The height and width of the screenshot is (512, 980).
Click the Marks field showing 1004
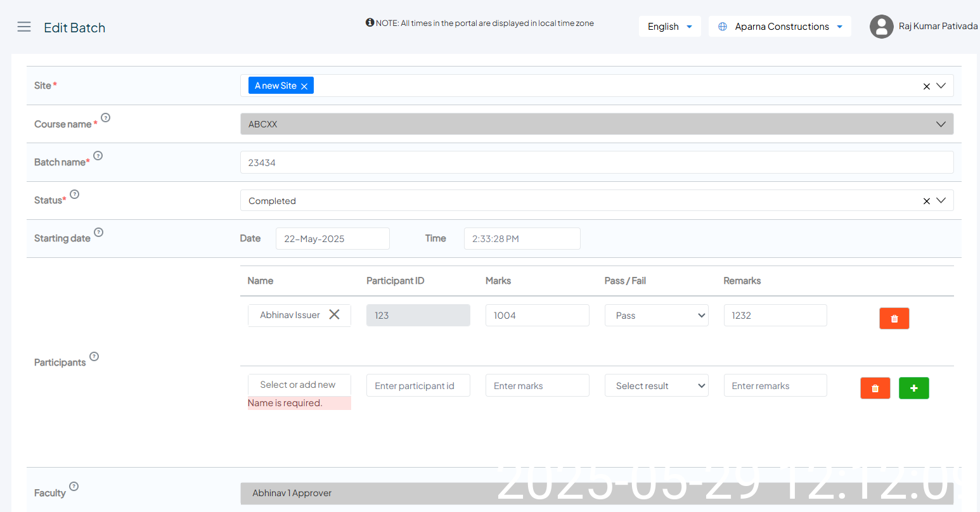pos(537,316)
